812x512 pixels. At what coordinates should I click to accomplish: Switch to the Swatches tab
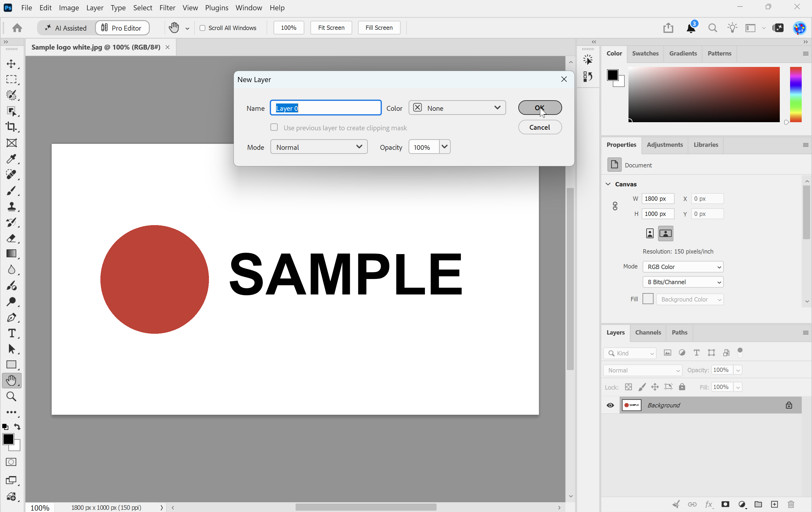[645, 53]
